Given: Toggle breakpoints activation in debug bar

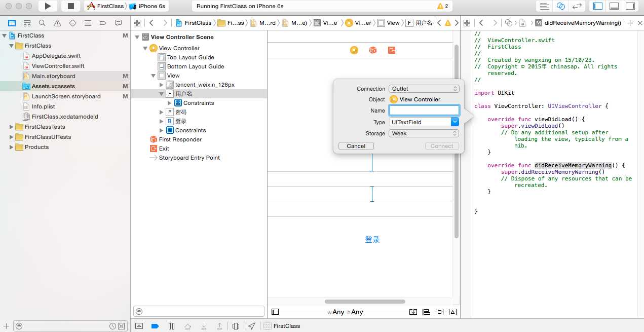Looking at the screenshot, I should 156,326.
